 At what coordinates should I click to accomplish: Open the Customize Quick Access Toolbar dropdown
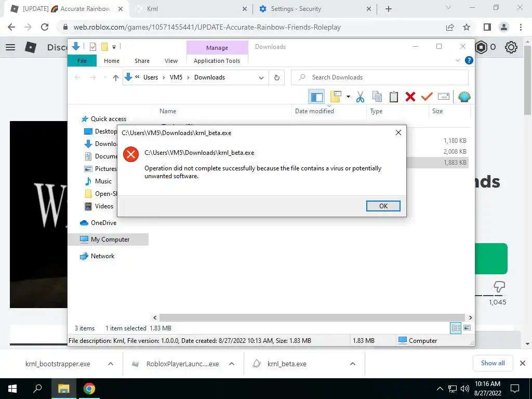[114, 47]
